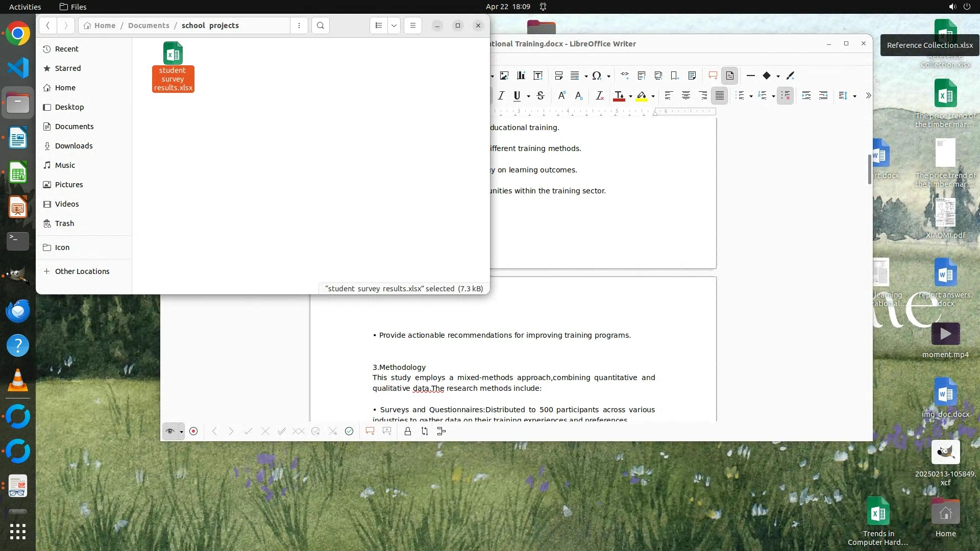Expand underline style dropdown arrow
Image resolution: width=980 pixels, height=551 pixels.
click(529, 96)
